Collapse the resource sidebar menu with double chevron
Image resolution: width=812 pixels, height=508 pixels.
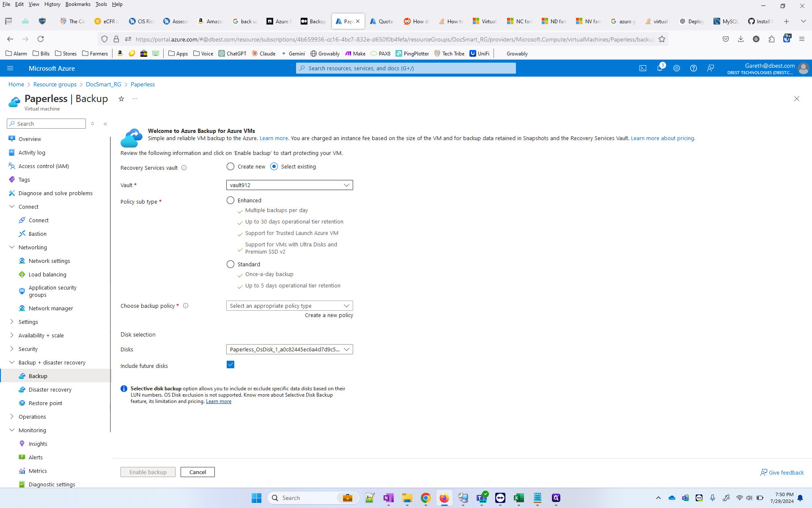(105, 124)
